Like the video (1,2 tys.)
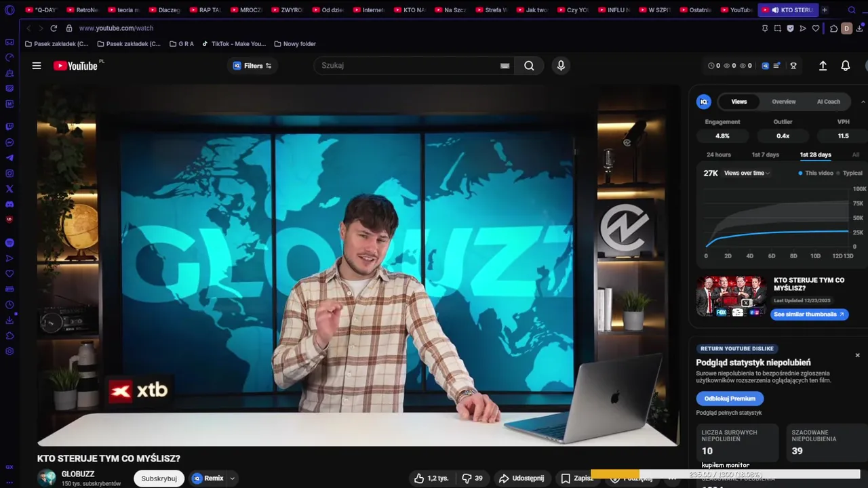Image resolution: width=868 pixels, height=488 pixels. (431, 479)
